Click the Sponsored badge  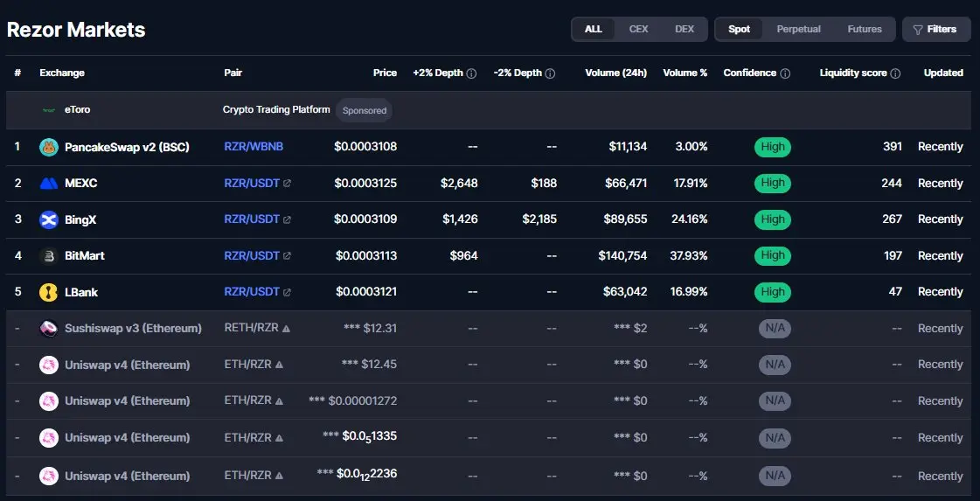pyautogui.click(x=365, y=110)
